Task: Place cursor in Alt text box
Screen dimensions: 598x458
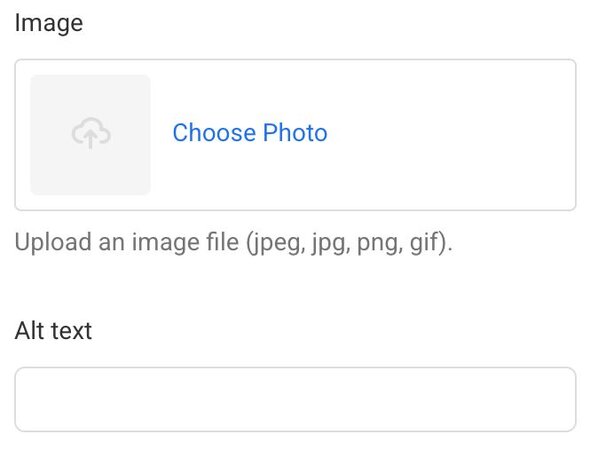Action: [295, 399]
